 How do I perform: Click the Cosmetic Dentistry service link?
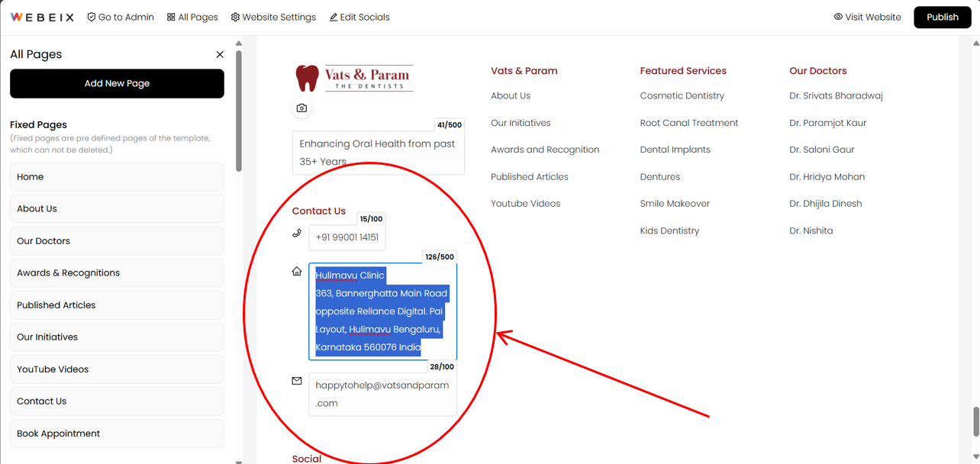(x=682, y=95)
